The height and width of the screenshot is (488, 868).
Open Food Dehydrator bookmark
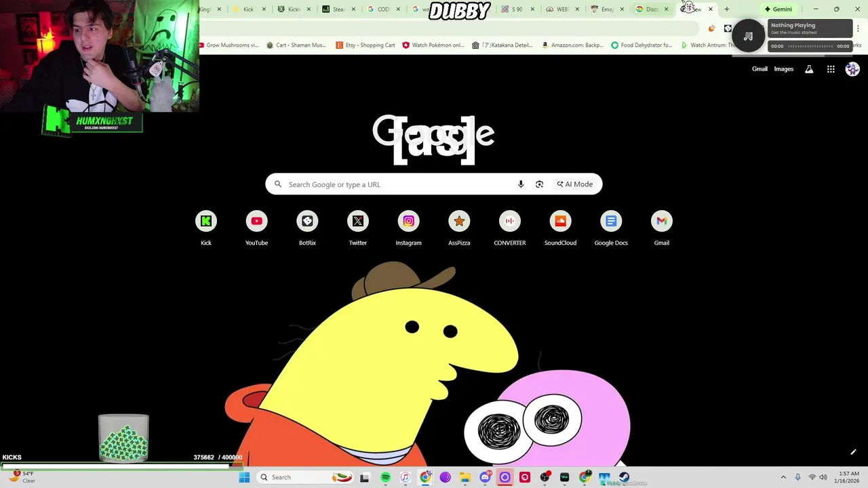point(642,45)
